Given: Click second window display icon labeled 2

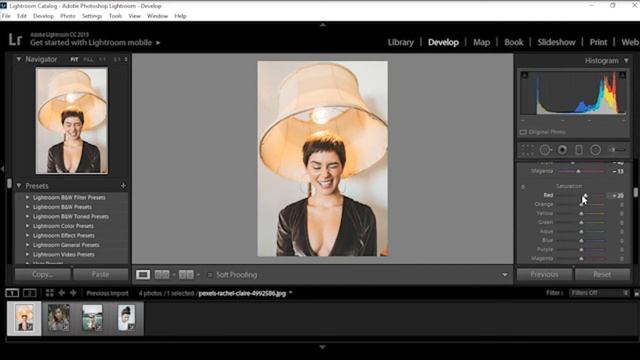Looking at the screenshot, I should tap(29, 293).
